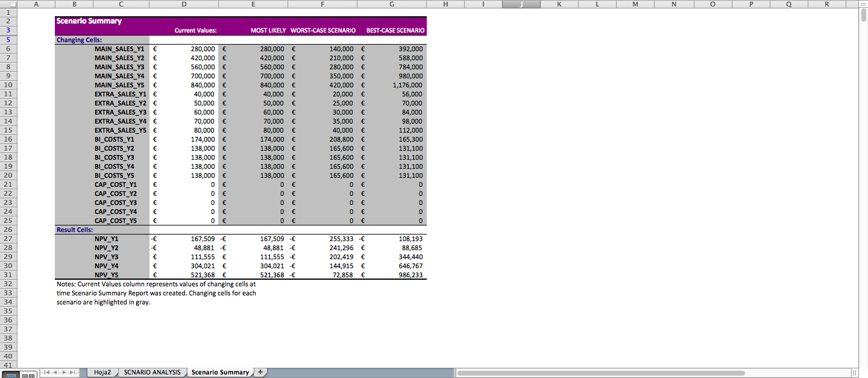Click the Notes text below table
The image size is (868, 378).
156,293
